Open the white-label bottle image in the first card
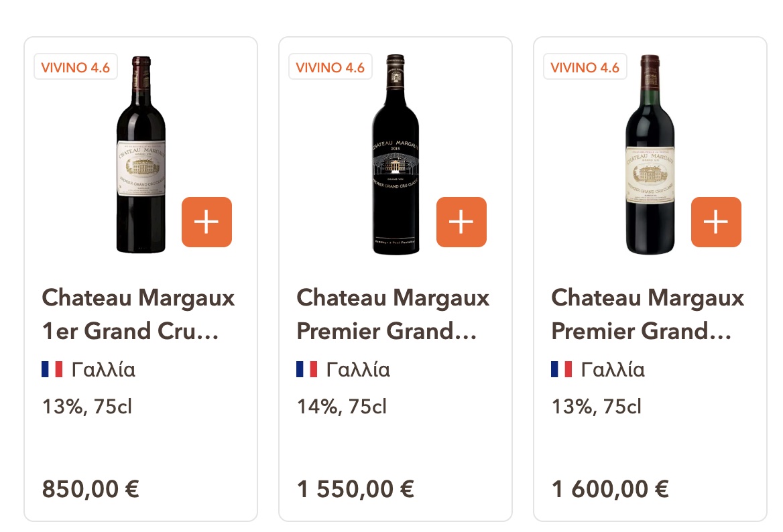This screenshot has width=783, height=532. pyautogui.click(x=141, y=155)
